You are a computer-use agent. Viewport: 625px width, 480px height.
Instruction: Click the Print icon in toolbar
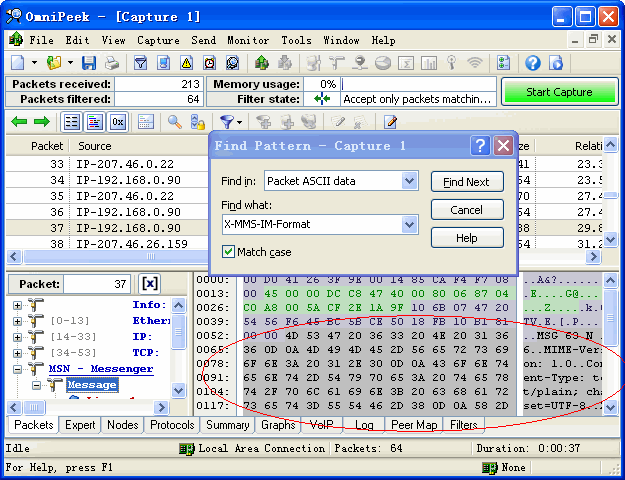[113, 63]
